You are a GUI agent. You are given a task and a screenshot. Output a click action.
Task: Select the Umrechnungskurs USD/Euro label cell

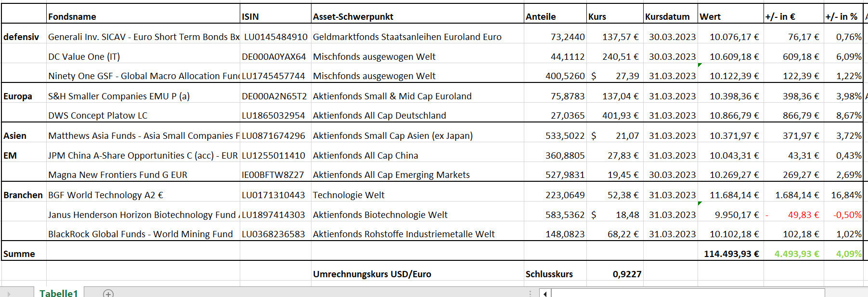[372, 274]
